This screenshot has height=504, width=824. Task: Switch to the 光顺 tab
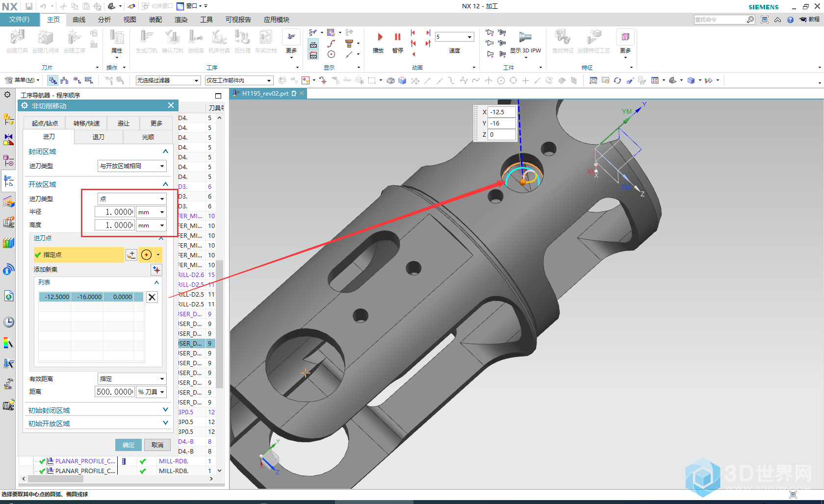[148, 137]
